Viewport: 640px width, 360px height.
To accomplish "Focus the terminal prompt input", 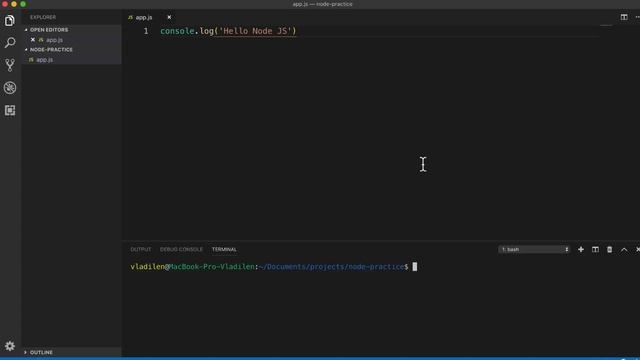I will click(x=415, y=267).
